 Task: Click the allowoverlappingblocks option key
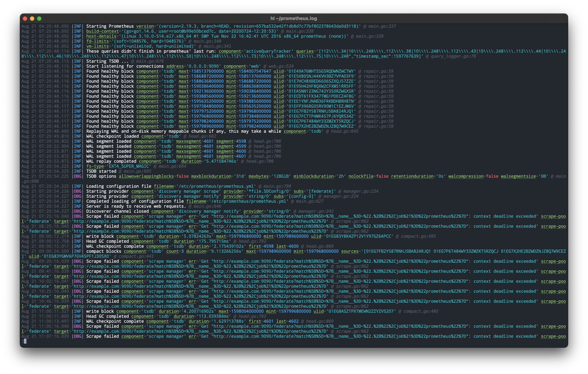pyautogui.click(x=146, y=176)
